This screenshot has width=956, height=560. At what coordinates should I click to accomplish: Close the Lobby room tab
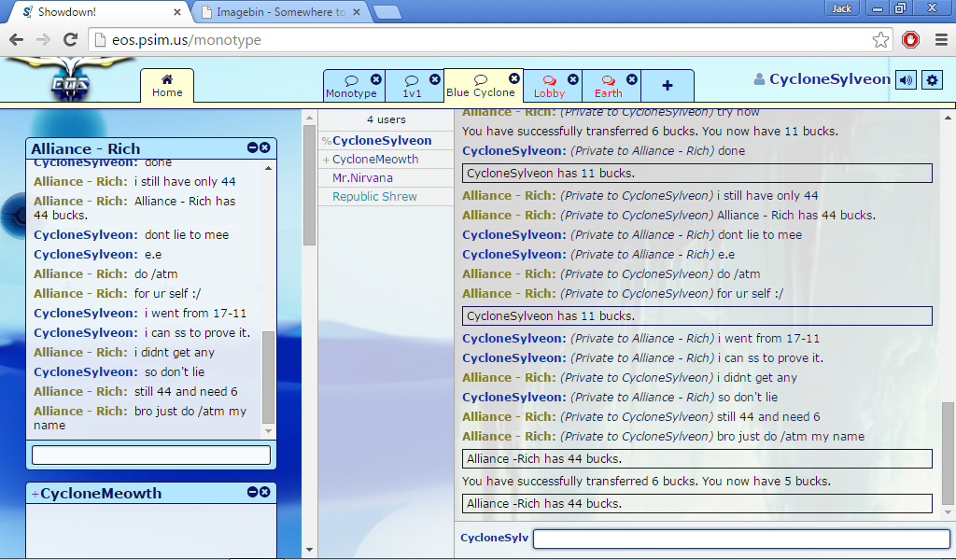click(x=573, y=79)
